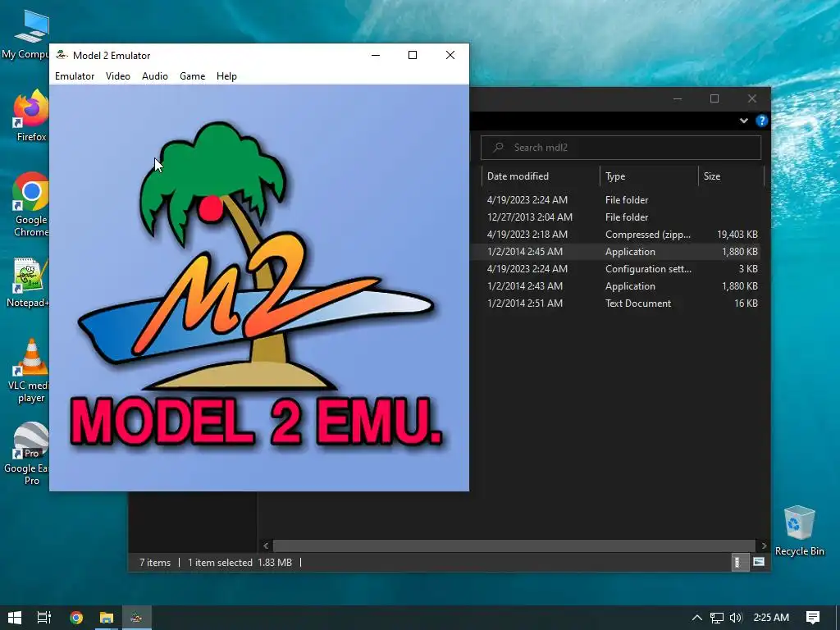Select Model 2 Emulator taskbar button
Viewport: 840px width, 630px height.
coord(137,617)
